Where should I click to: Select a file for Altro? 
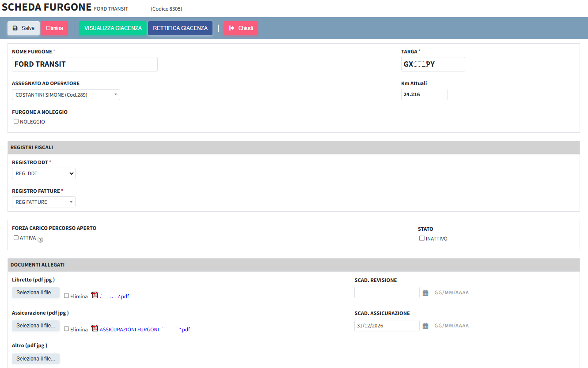point(36,359)
